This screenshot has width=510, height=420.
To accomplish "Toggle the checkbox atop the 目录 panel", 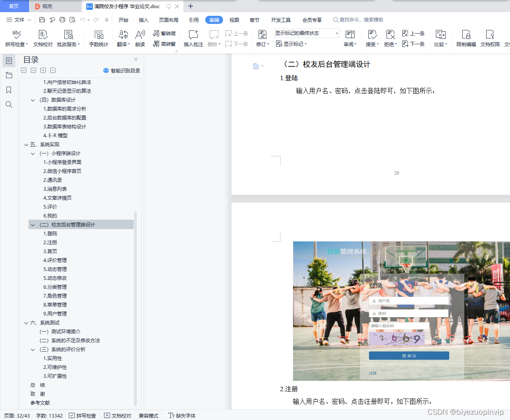I will click(x=23, y=70).
